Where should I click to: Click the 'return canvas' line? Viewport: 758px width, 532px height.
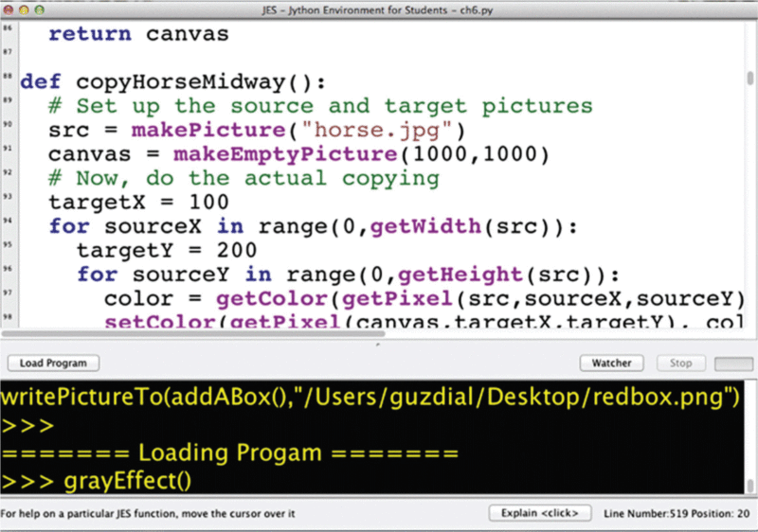coord(138,34)
